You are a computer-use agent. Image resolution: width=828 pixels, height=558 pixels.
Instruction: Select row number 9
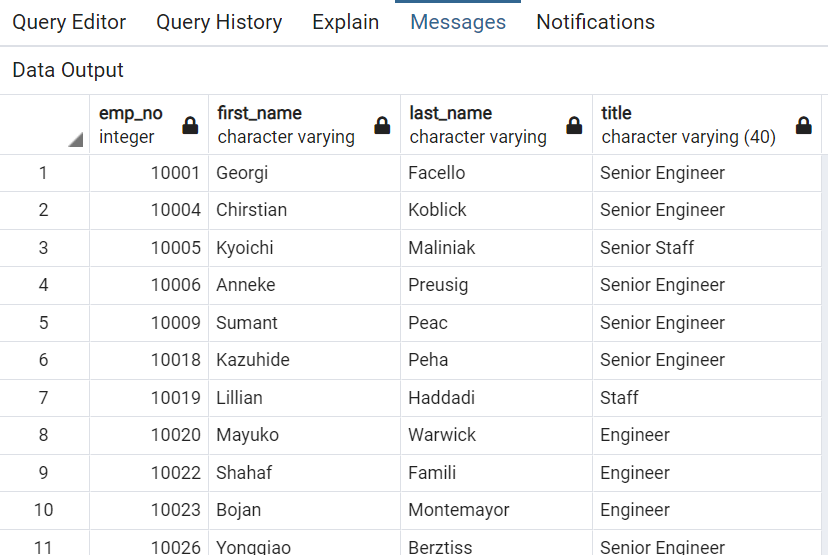point(44,472)
